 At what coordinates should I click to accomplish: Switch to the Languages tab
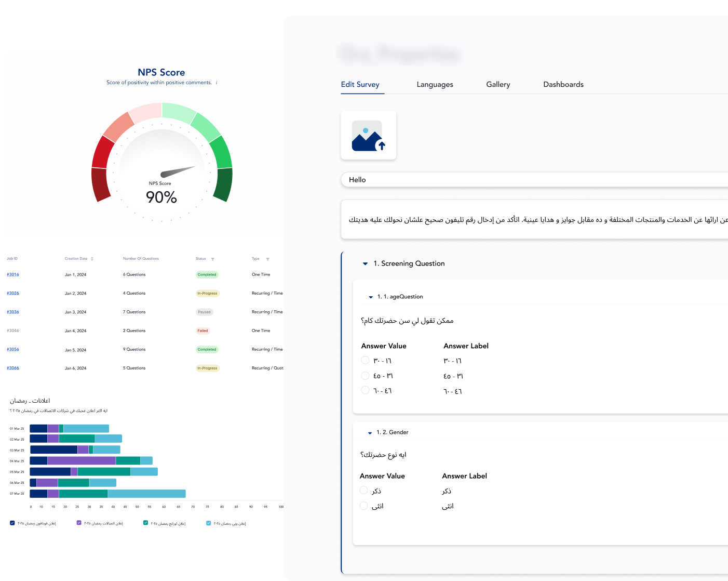click(x=435, y=85)
